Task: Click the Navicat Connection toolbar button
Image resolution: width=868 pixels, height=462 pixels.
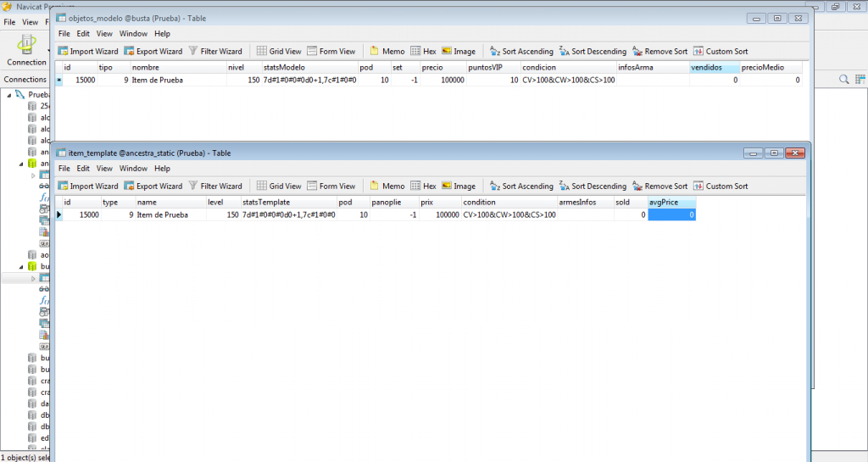Action: (x=26, y=50)
